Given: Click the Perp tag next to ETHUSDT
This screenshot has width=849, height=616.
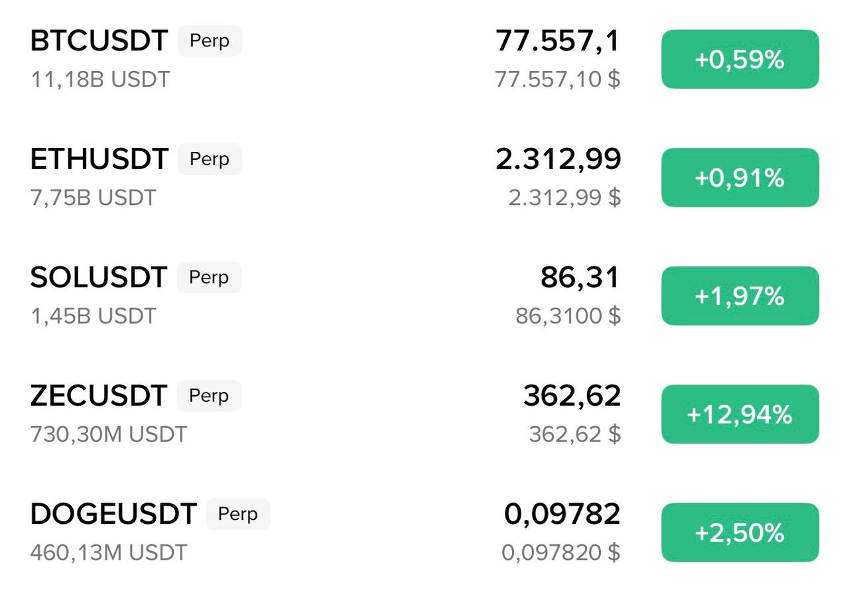Looking at the screenshot, I should pos(210,159).
